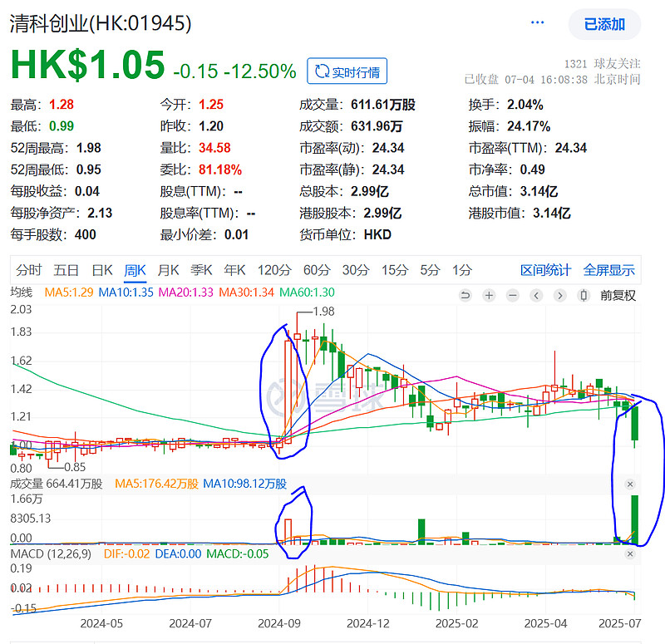
Task: Click the volume MA10:98.12万股 label
Action: pos(244,484)
